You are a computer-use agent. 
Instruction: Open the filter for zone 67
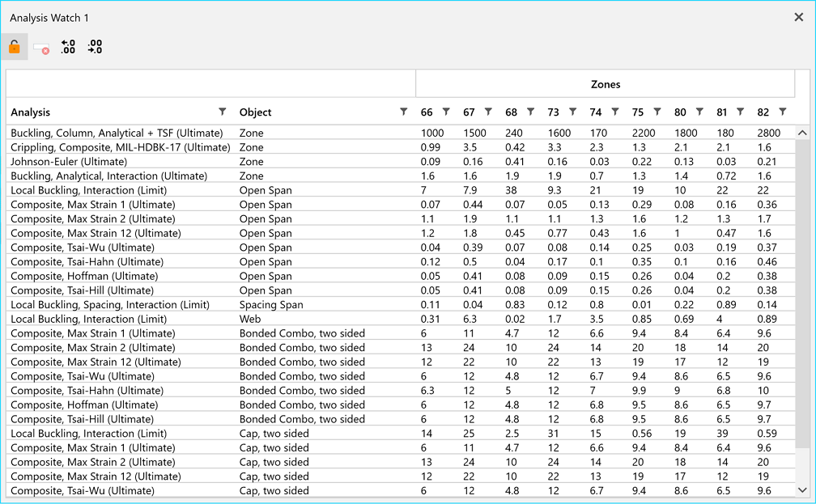click(488, 112)
